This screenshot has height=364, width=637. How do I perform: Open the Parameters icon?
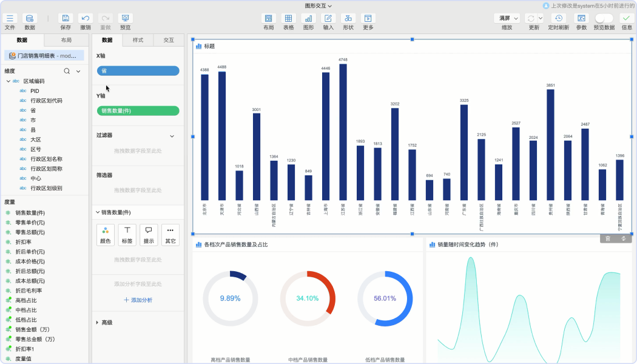click(x=581, y=19)
